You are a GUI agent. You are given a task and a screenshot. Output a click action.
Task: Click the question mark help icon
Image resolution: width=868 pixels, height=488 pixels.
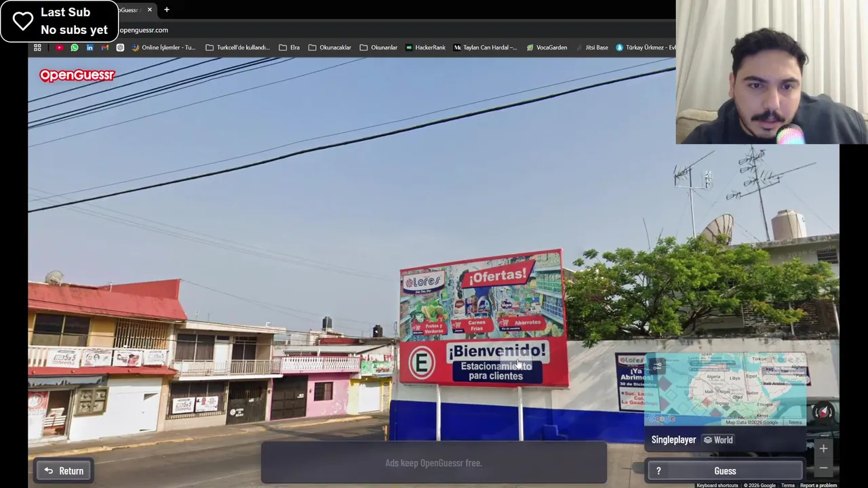658,471
